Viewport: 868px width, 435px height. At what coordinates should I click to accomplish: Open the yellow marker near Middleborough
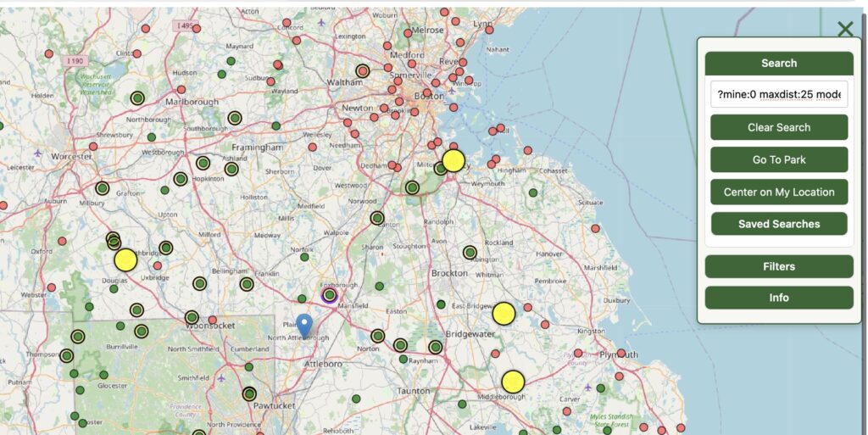(513, 382)
